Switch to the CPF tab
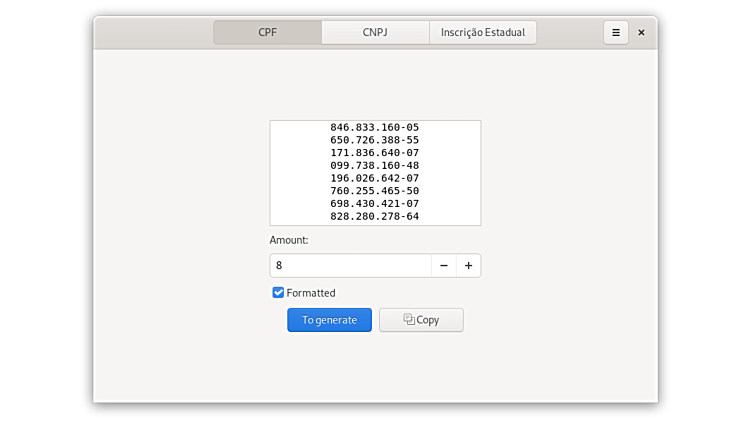This screenshot has width=752, height=423. (x=267, y=33)
